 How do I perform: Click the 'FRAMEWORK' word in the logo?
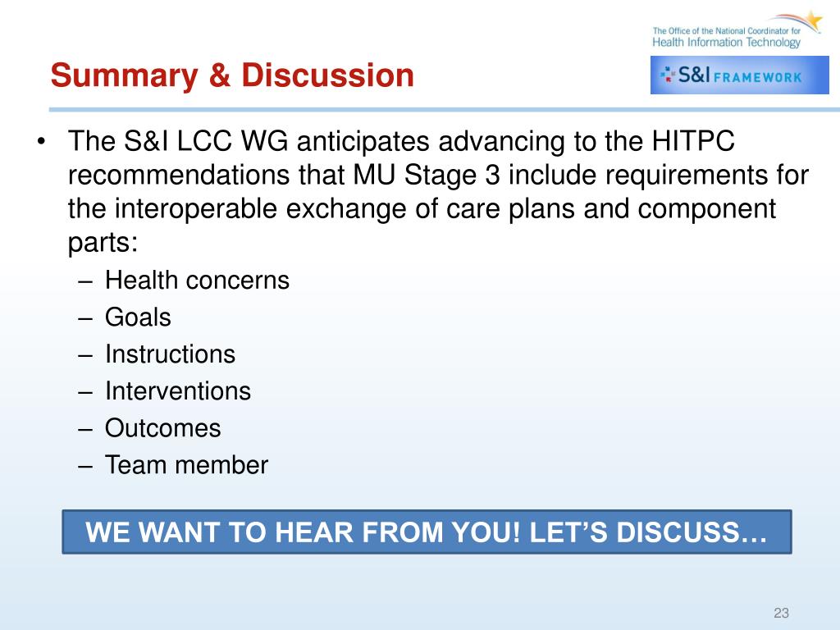[x=757, y=78]
